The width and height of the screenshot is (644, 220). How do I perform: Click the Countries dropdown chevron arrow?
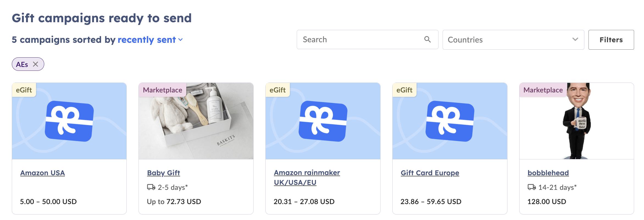(x=575, y=40)
